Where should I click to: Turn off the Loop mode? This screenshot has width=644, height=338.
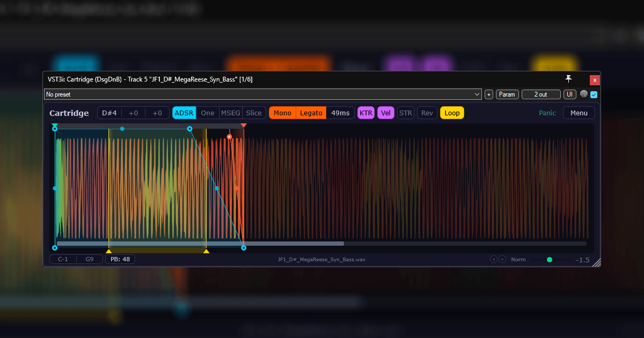(451, 113)
